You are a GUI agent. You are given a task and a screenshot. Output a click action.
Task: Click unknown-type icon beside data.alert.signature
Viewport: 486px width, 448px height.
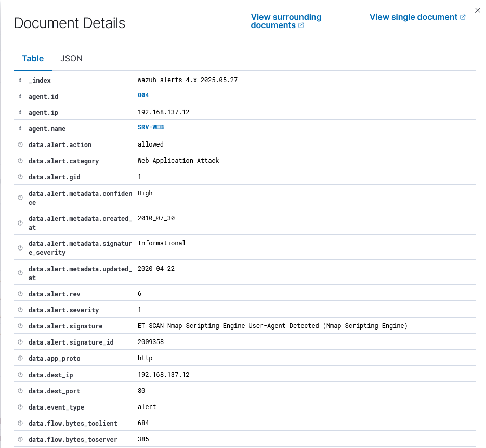click(x=20, y=326)
